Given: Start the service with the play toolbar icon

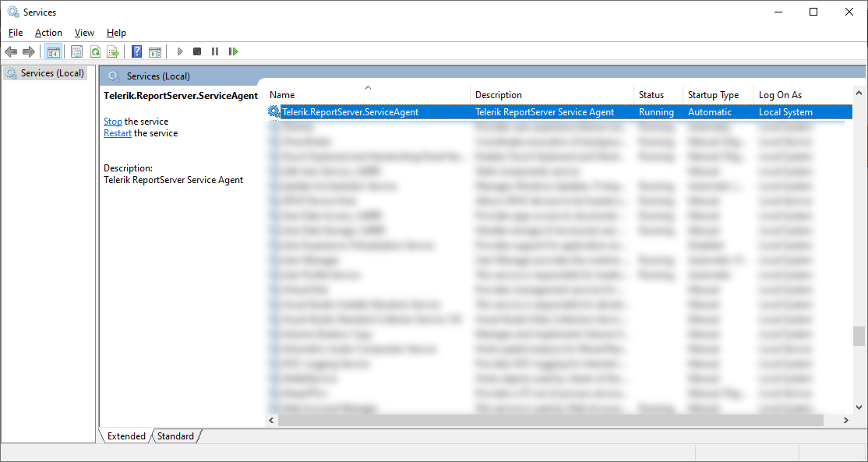Looking at the screenshot, I should pyautogui.click(x=179, y=51).
